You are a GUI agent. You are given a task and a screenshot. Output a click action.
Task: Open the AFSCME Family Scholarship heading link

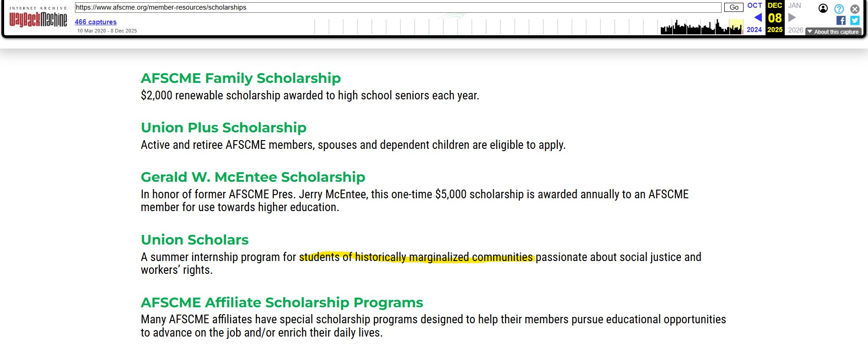(x=241, y=78)
